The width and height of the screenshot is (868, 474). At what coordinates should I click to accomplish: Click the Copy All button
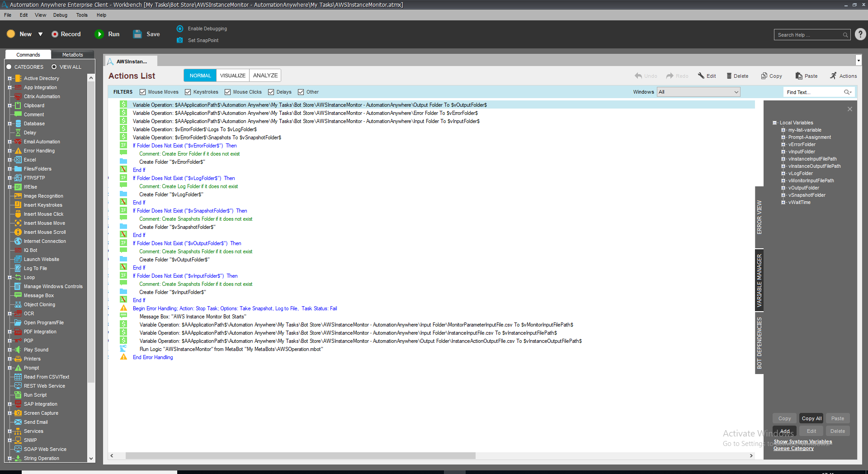pos(811,418)
